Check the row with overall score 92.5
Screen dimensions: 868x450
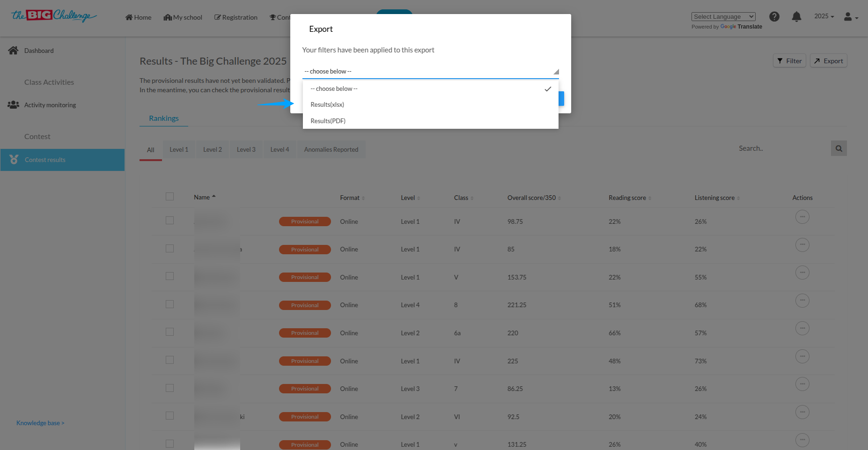click(169, 416)
